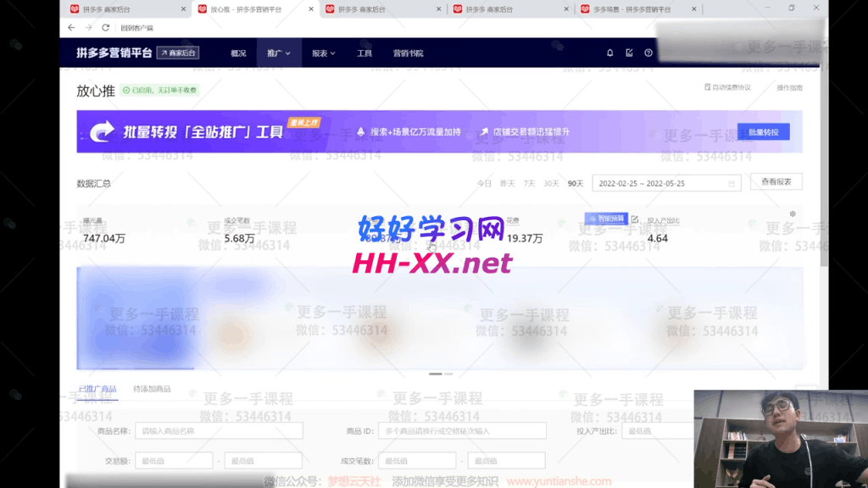
Task: Click the 成交笔数 metric 5.68万
Action: [x=239, y=238]
